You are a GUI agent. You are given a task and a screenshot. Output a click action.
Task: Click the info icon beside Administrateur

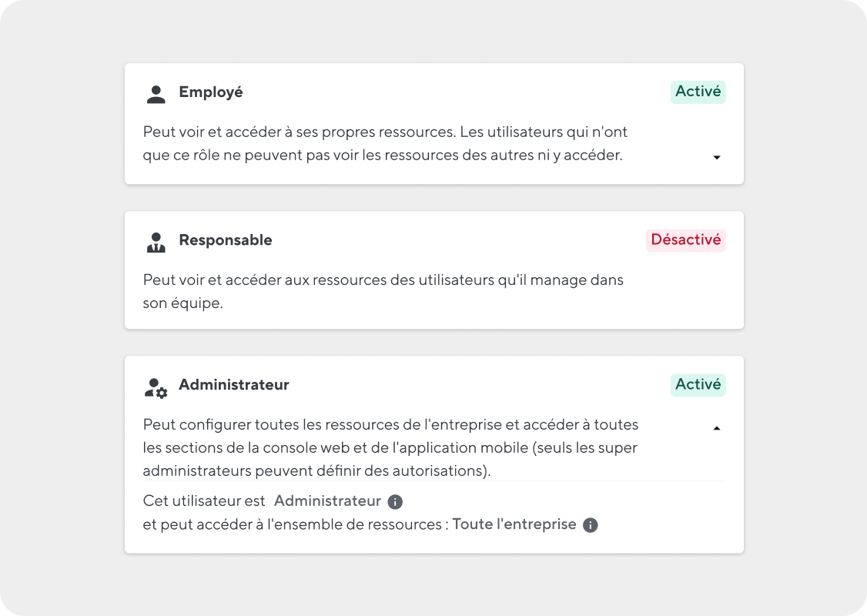pos(395,501)
